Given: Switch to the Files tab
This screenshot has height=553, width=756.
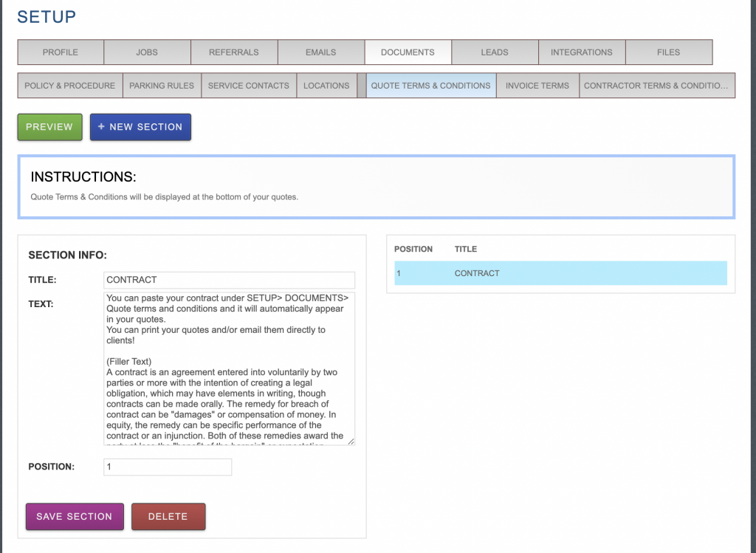Looking at the screenshot, I should point(669,52).
